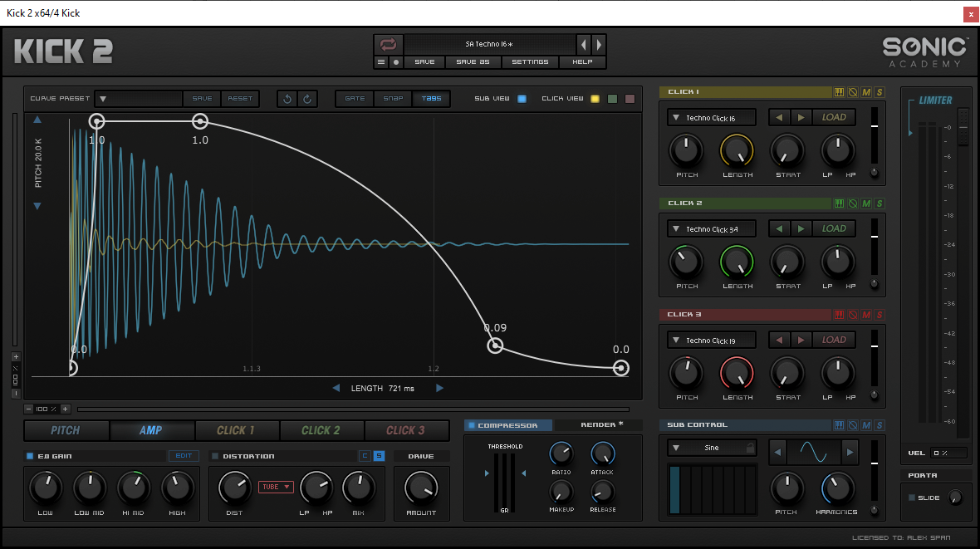Viewport: 980px width, 549px height.
Task: Select next Click 2 sample arrow
Action: (x=801, y=229)
